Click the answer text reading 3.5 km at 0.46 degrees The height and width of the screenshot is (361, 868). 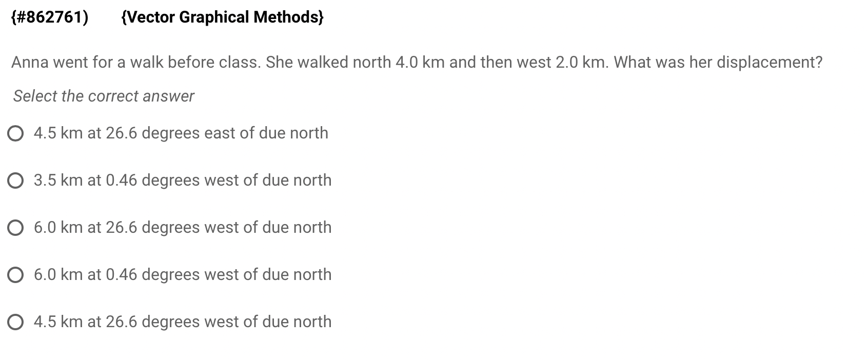(x=183, y=180)
